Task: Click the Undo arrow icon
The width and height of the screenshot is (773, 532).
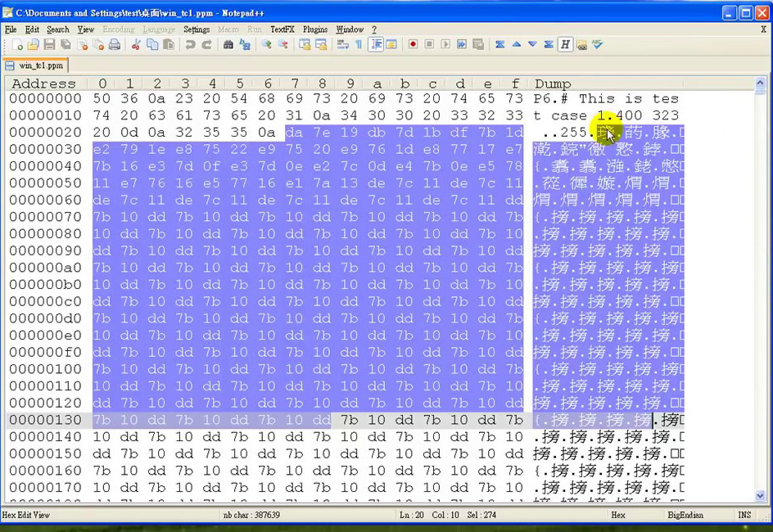Action: [x=190, y=45]
